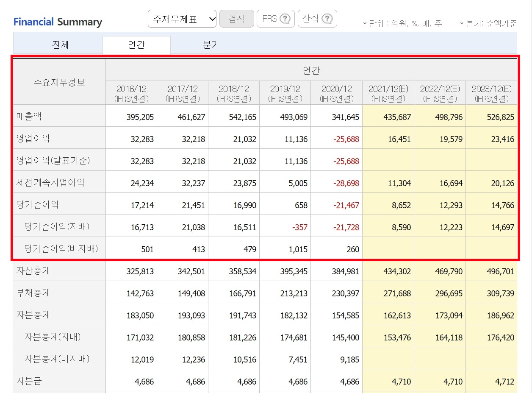The height and width of the screenshot is (393, 532).
Task: Click the total assets estimate 496,701
Action: 500,272
